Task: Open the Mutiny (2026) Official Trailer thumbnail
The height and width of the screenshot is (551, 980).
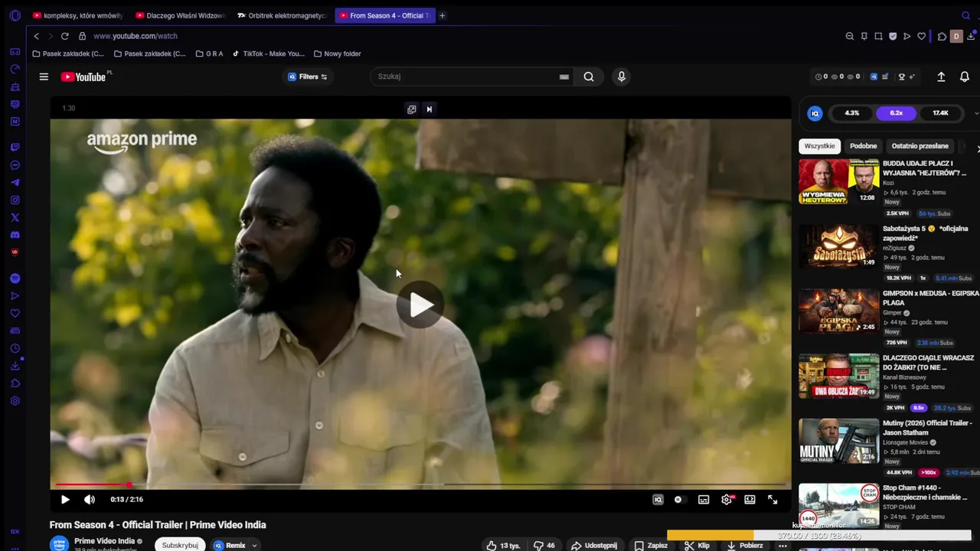Action: pyautogui.click(x=839, y=441)
